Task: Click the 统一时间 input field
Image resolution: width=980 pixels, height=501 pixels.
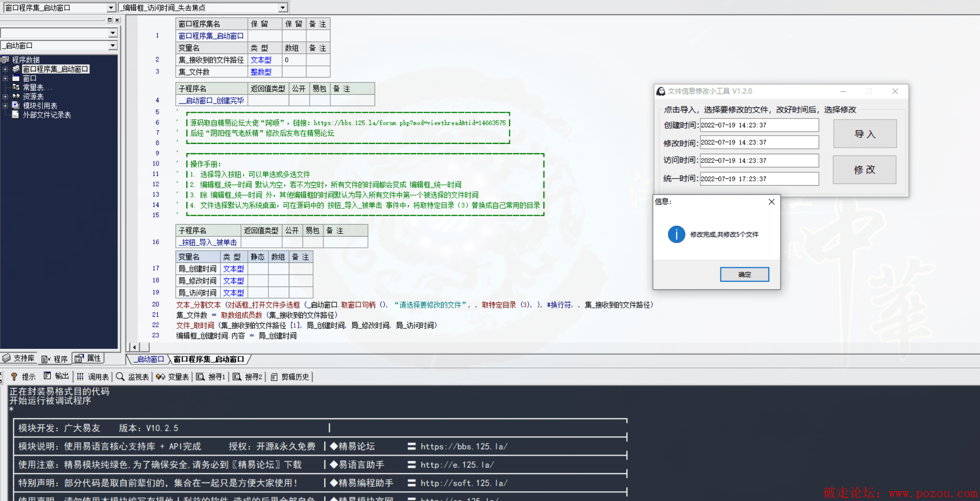Action: pyautogui.click(x=759, y=179)
